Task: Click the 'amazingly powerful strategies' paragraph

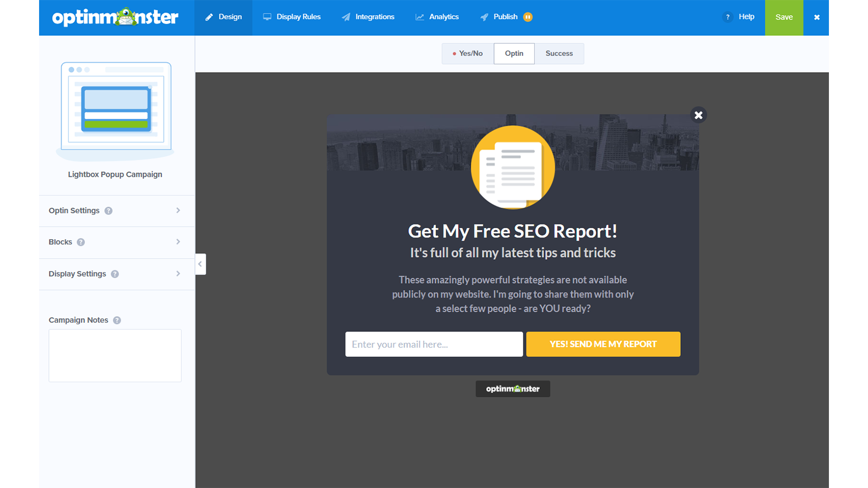Action: click(x=513, y=294)
